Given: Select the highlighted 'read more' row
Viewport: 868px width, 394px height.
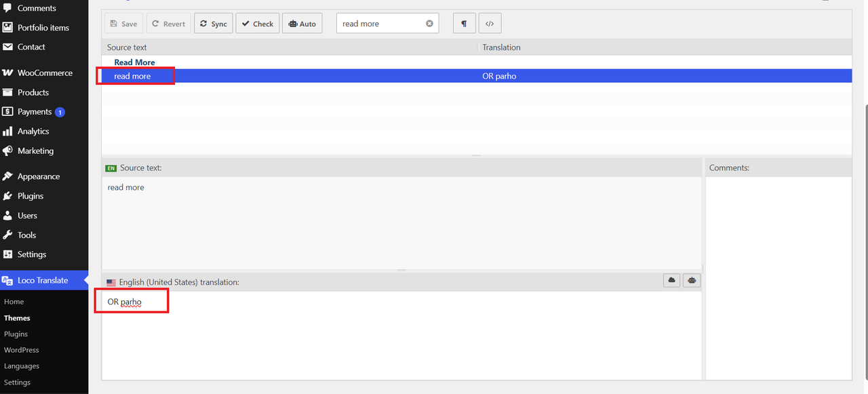Looking at the screenshot, I should pyautogui.click(x=477, y=76).
